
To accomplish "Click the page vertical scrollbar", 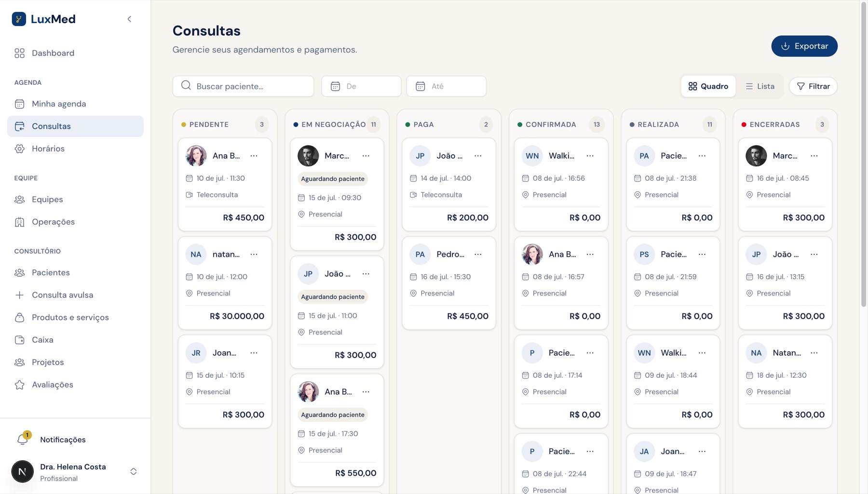I will tap(864, 154).
